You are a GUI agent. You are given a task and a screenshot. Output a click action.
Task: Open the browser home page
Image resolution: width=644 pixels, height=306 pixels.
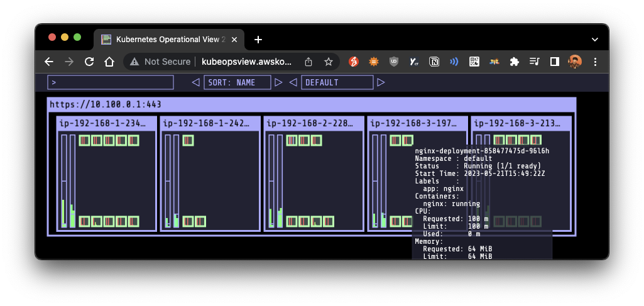click(109, 62)
